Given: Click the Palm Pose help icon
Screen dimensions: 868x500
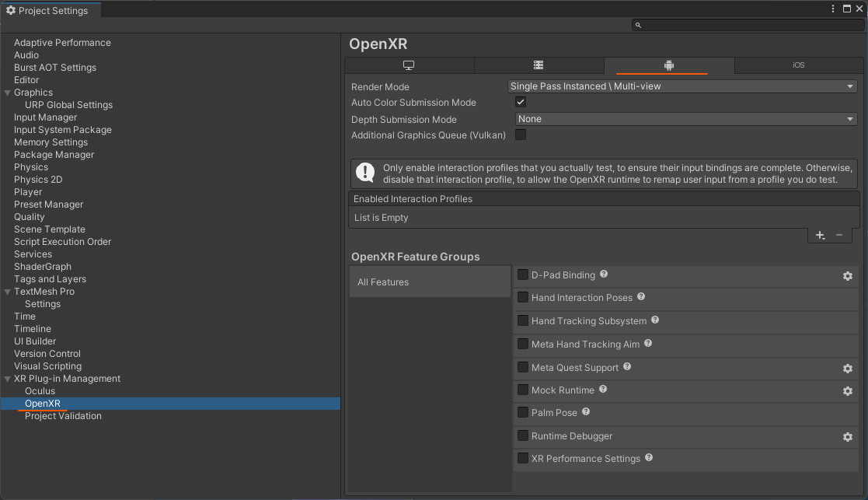Looking at the screenshot, I should 586,412.
